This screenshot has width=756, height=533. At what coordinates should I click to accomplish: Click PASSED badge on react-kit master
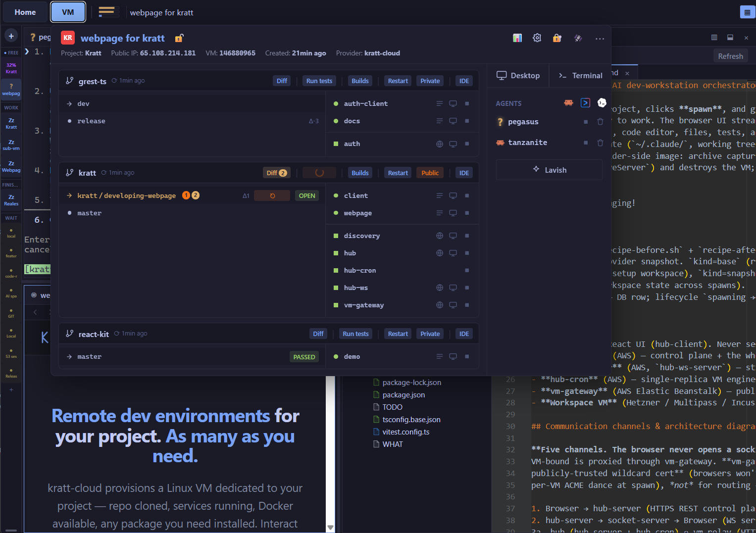(304, 357)
